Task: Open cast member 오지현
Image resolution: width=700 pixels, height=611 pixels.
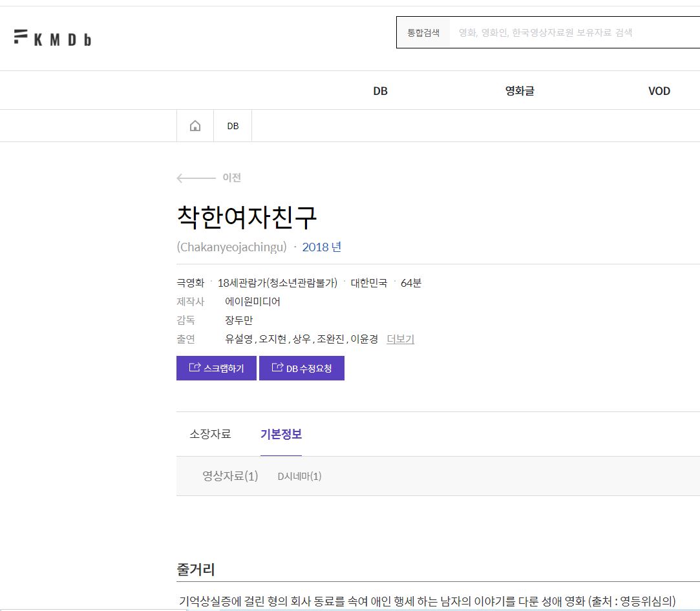Action: (x=272, y=339)
